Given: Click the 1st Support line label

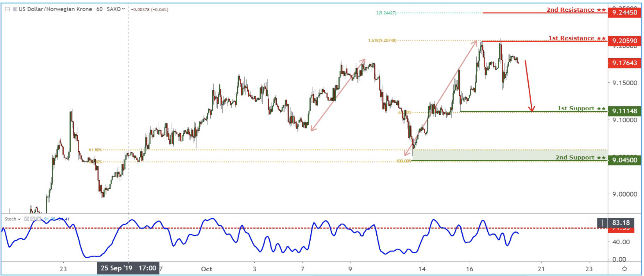Looking at the screenshot, I should [581, 108].
